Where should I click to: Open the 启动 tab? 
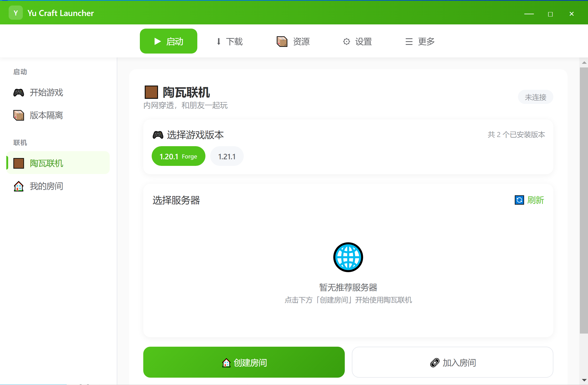(x=168, y=41)
